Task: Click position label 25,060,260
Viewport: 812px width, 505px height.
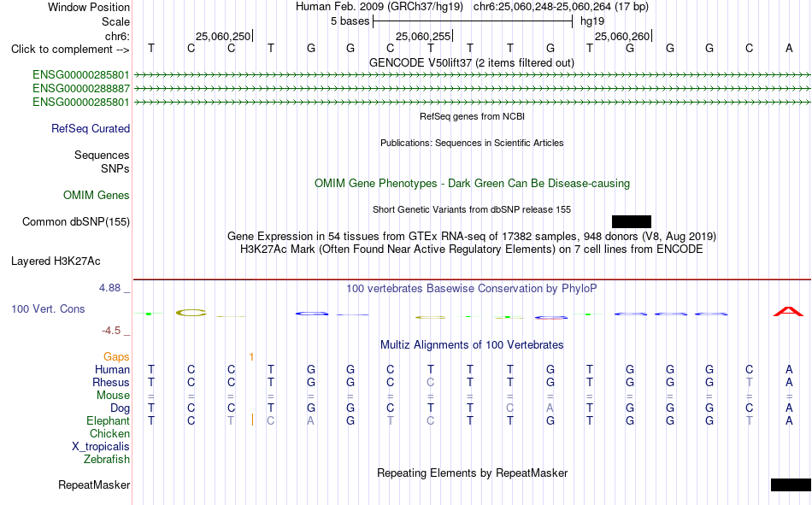Action: click(622, 36)
